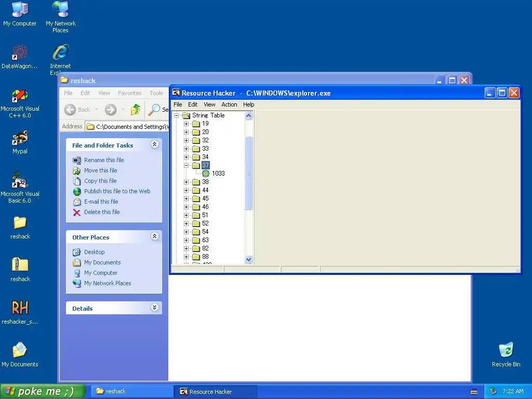Open Resource Hacker Help menu
Screen dimensions: 532x399
[249, 104]
